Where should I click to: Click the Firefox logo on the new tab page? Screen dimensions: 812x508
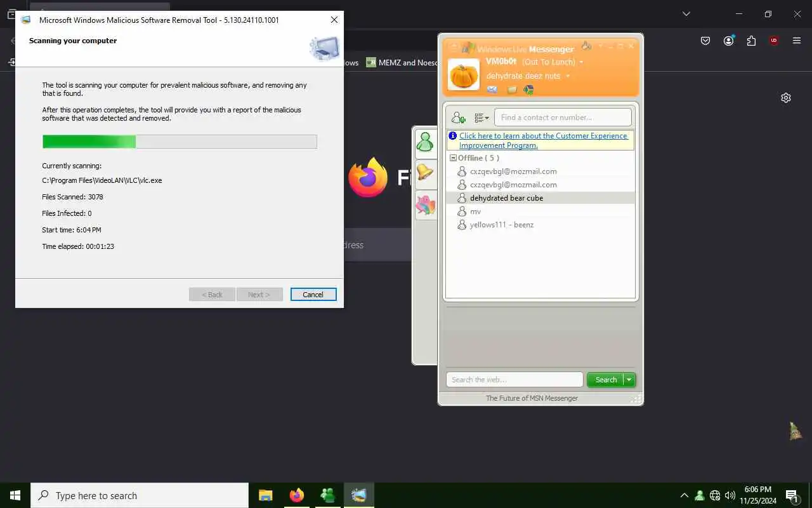pos(368,177)
